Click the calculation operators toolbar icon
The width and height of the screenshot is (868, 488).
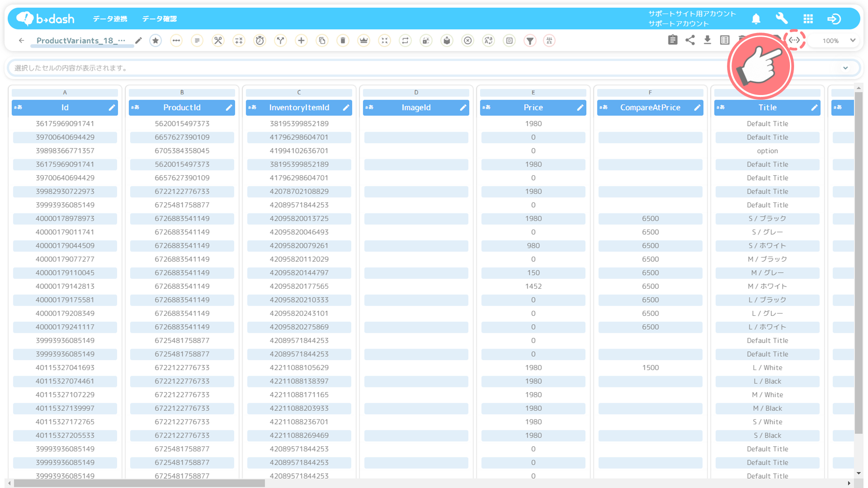(x=239, y=40)
